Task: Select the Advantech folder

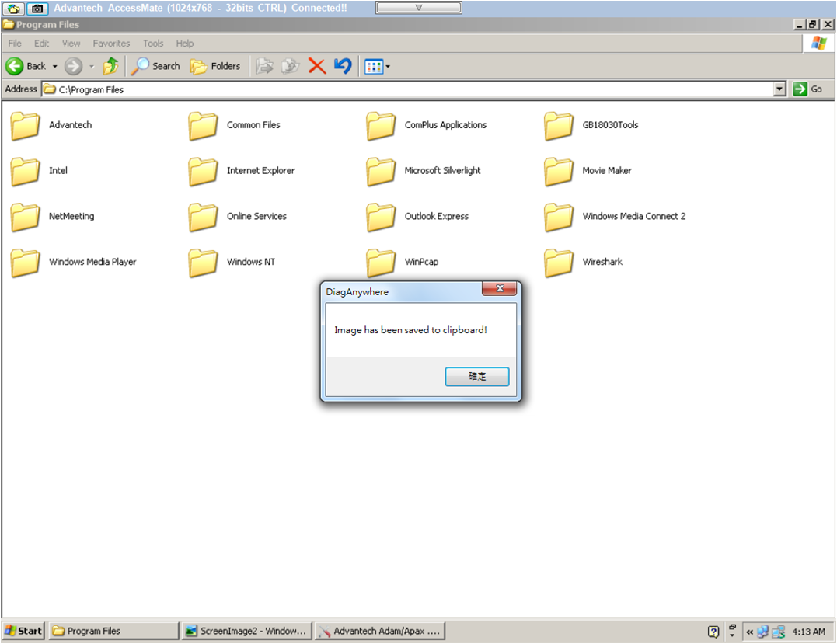Action: (x=51, y=126)
